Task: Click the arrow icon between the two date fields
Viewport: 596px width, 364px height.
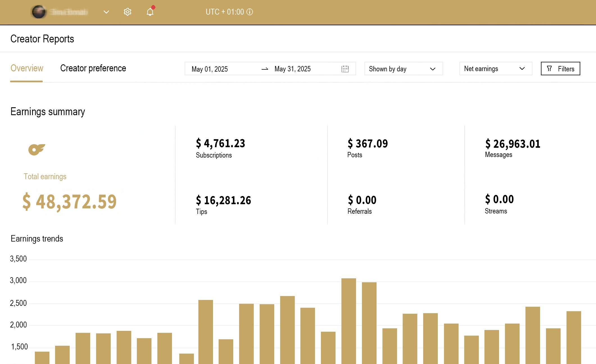Action: point(264,69)
